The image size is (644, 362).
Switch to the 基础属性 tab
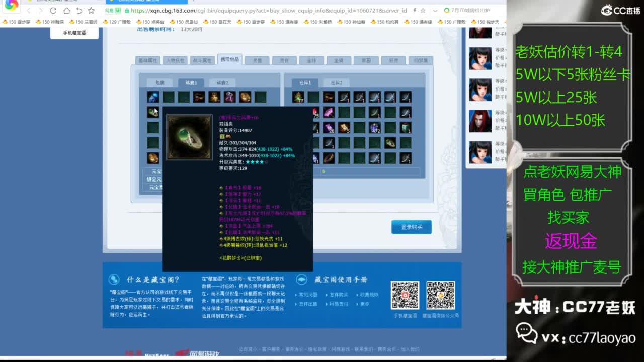point(148,60)
